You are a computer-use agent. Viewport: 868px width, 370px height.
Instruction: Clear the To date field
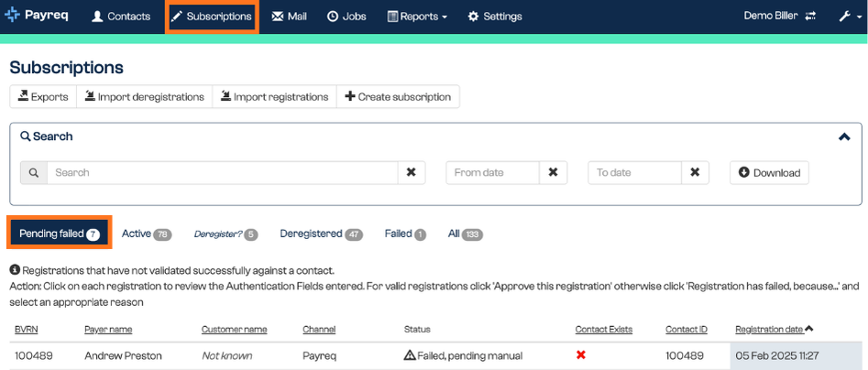tap(695, 172)
